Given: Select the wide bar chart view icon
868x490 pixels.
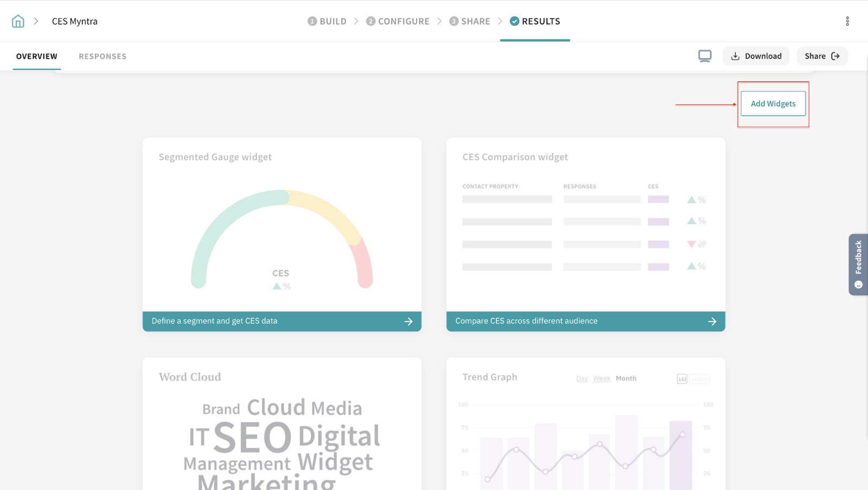Looking at the screenshot, I should [699, 379].
